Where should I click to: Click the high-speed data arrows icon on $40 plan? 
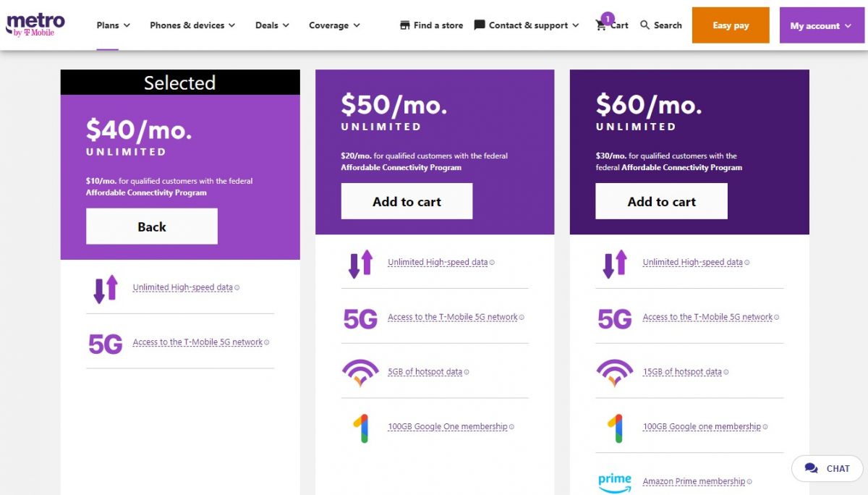(106, 287)
